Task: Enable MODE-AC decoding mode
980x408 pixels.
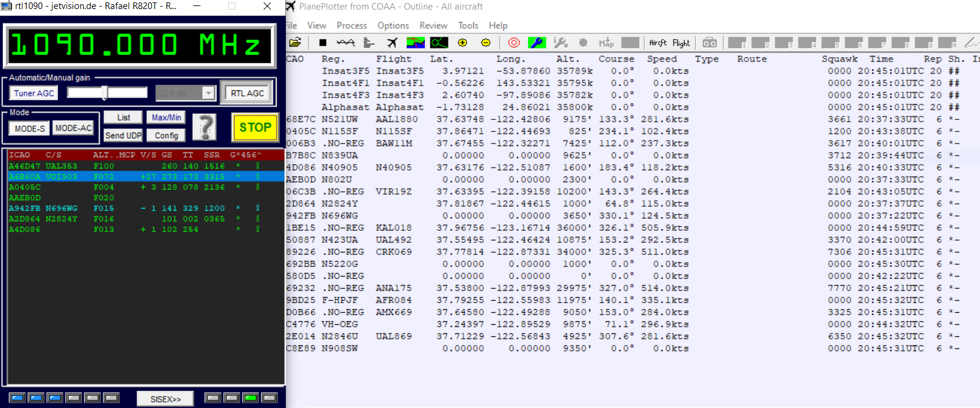Action: point(73,128)
